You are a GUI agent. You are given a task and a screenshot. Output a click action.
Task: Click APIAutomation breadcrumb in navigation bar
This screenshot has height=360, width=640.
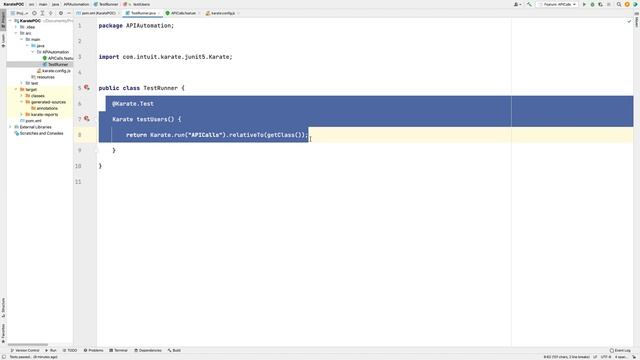pos(76,4)
